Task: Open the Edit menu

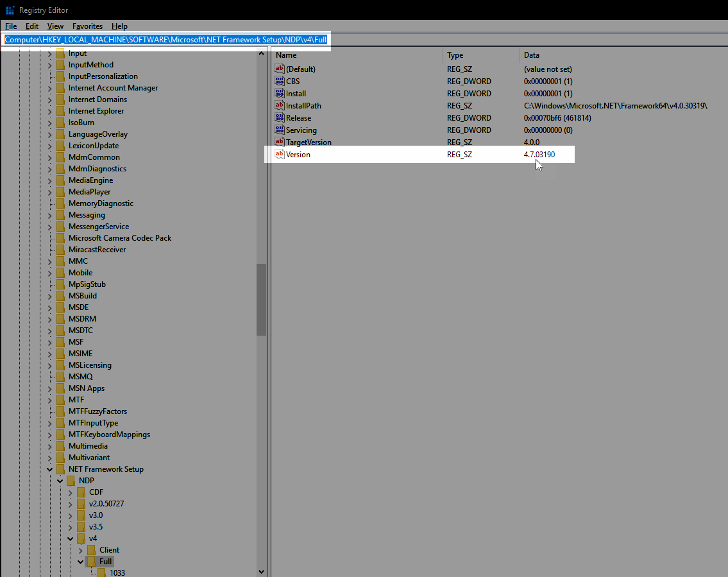Action: point(32,26)
